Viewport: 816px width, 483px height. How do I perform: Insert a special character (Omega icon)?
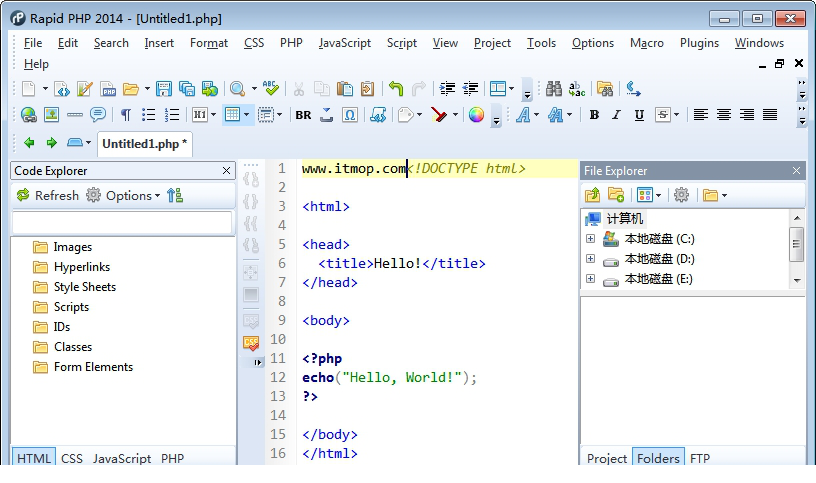(x=350, y=115)
